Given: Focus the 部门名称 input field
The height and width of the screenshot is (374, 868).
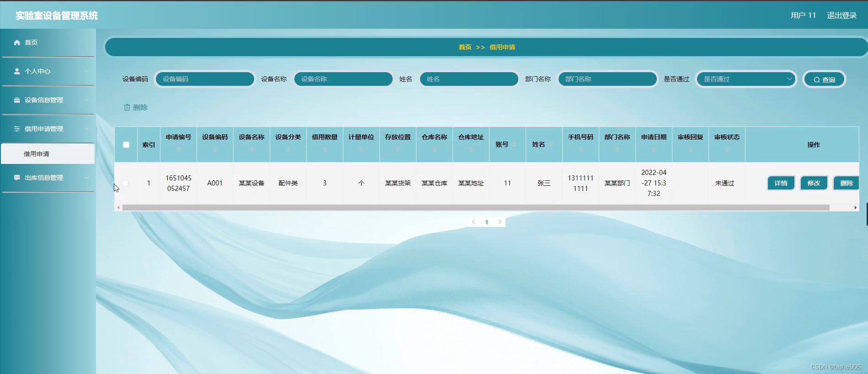Looking at the screenshot, I should pos(607,79).
